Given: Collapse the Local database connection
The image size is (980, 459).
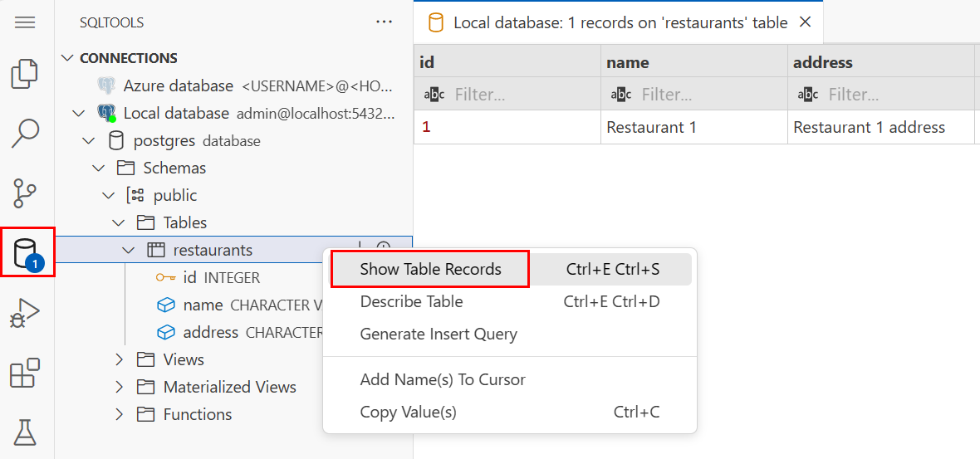Looking at the screenshot, I should click(x=78, y=113).
